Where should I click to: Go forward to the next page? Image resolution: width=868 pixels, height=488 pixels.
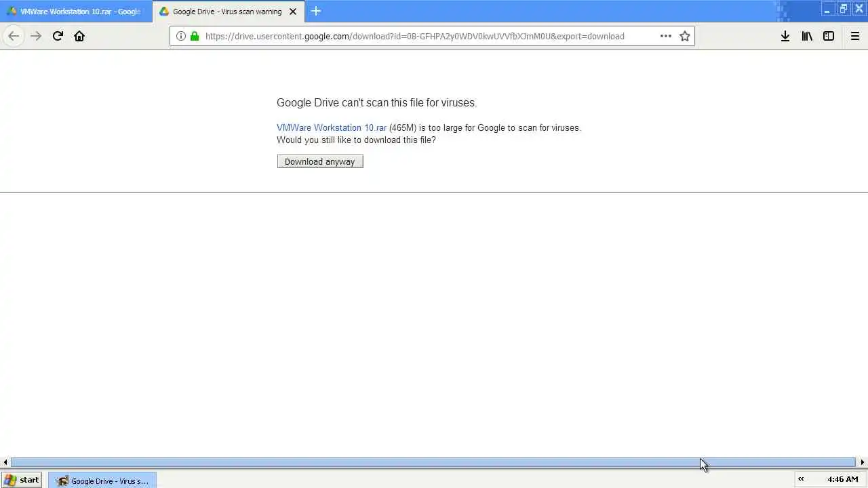point(36,36)
